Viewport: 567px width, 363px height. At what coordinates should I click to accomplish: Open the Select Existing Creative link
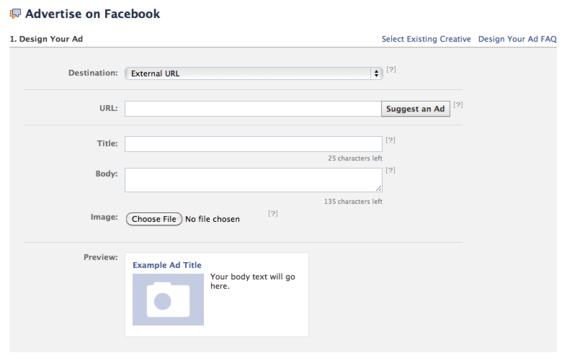pos(426,39)
